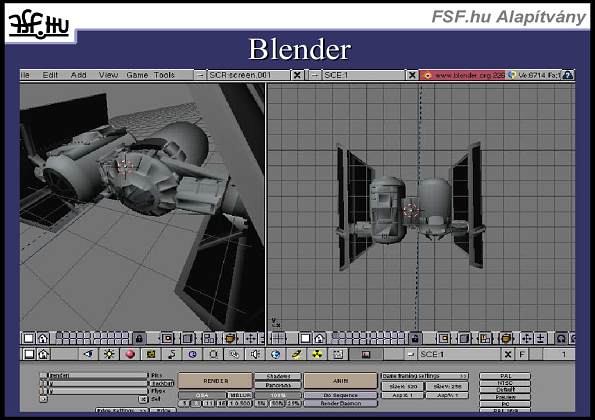Click local view icon in left 3D view header
The image size is (595, 420).
(167, 338)
